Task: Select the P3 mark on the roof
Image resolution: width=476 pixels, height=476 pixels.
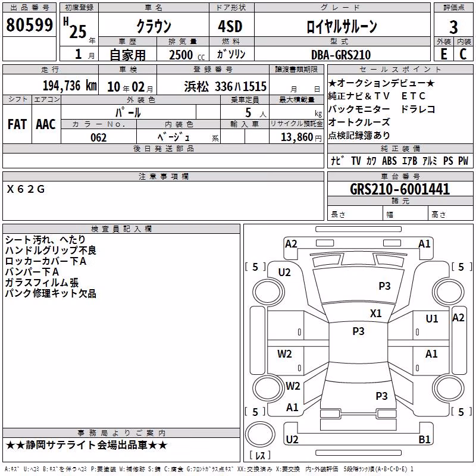Action: coord(358,331)
